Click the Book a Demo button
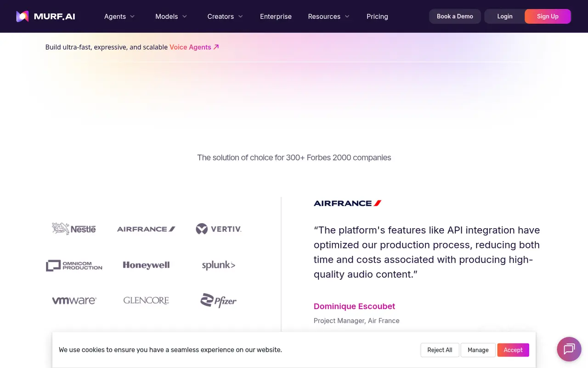This screenshot has height=368, width=588. pos(455,16)
